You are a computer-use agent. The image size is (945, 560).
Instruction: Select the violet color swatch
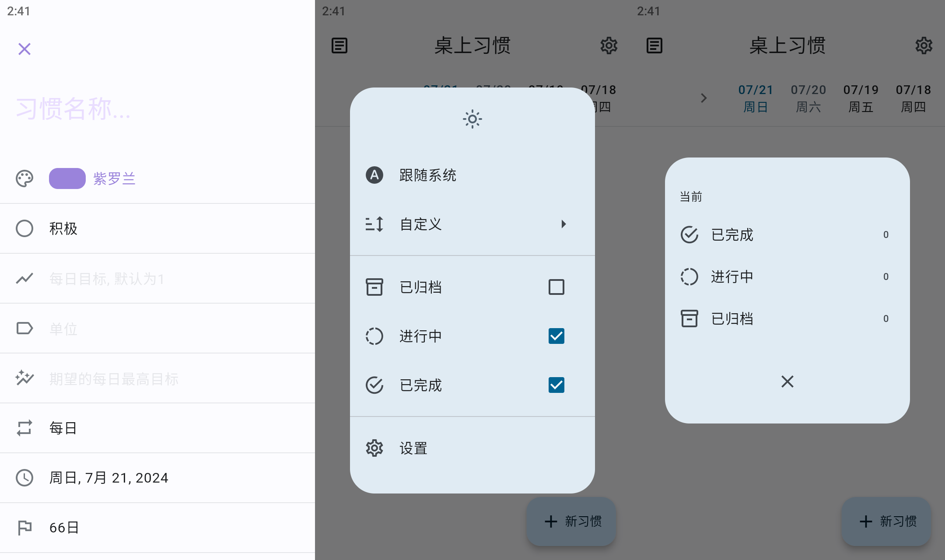[67, 178]
